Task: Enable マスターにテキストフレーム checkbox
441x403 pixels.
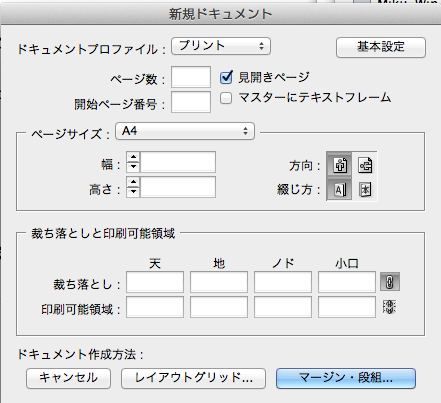Action: click(x=226, y=98)
